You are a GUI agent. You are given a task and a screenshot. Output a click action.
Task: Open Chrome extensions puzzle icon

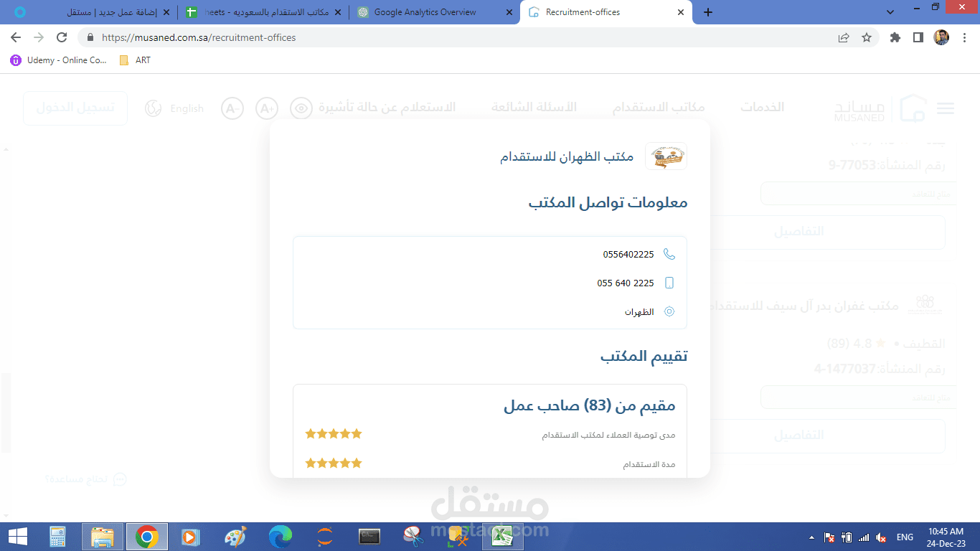tap(895, 37)
